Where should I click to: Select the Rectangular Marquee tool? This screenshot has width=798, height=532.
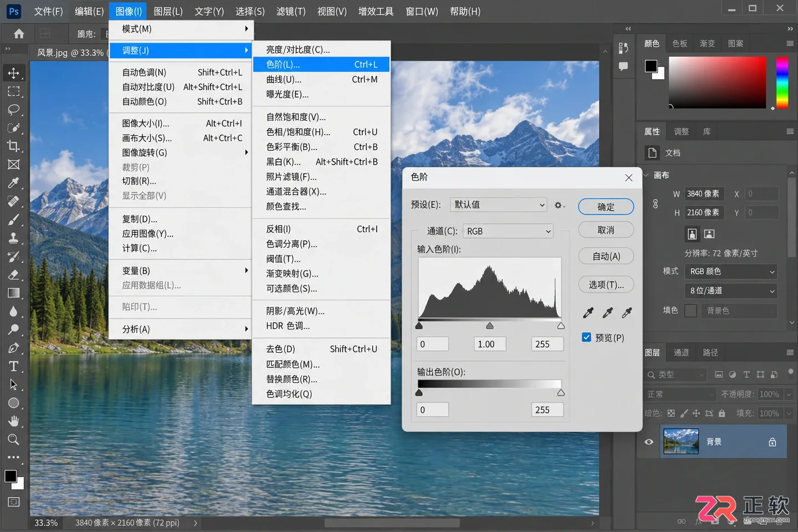coord(13,91)
